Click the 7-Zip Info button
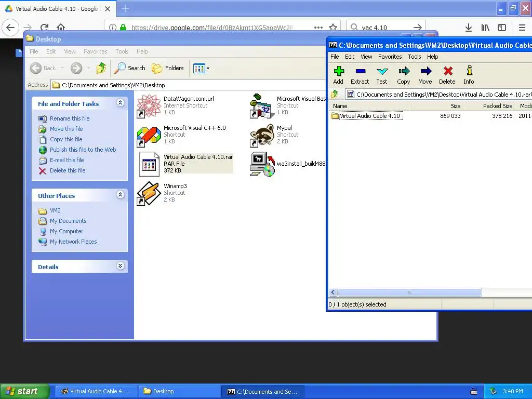Image resolution: width=532 pixels, height=399 pixels. 469,75
